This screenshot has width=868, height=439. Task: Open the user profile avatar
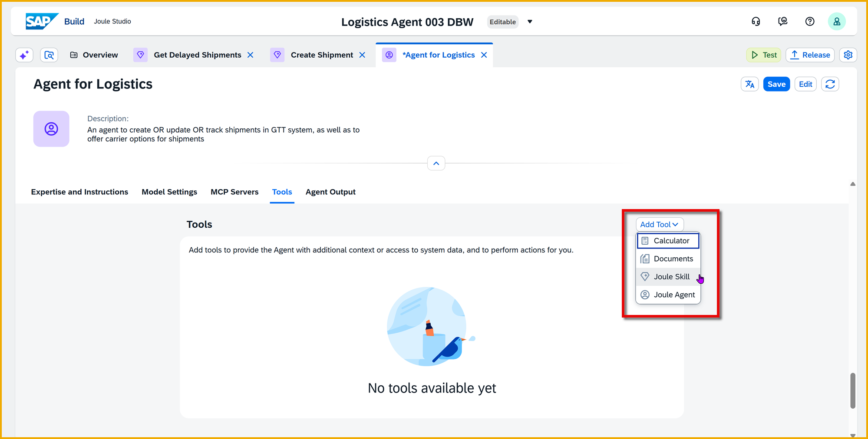(x=837, y=22)
